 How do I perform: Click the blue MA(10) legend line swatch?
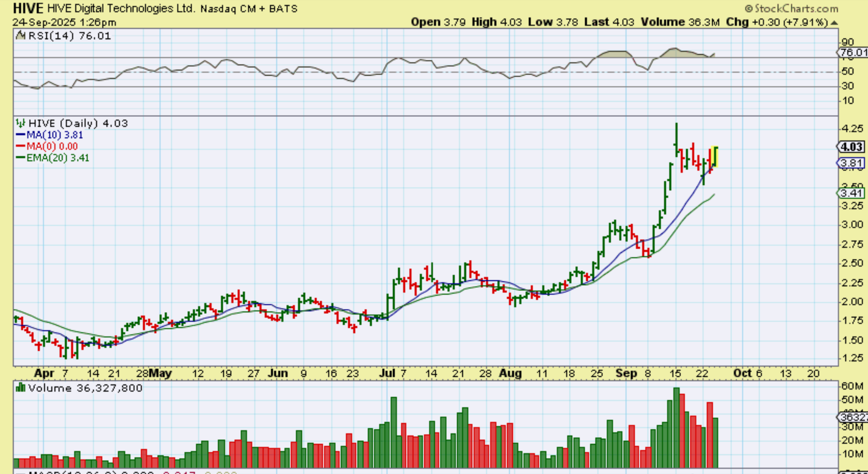(20, 135)
